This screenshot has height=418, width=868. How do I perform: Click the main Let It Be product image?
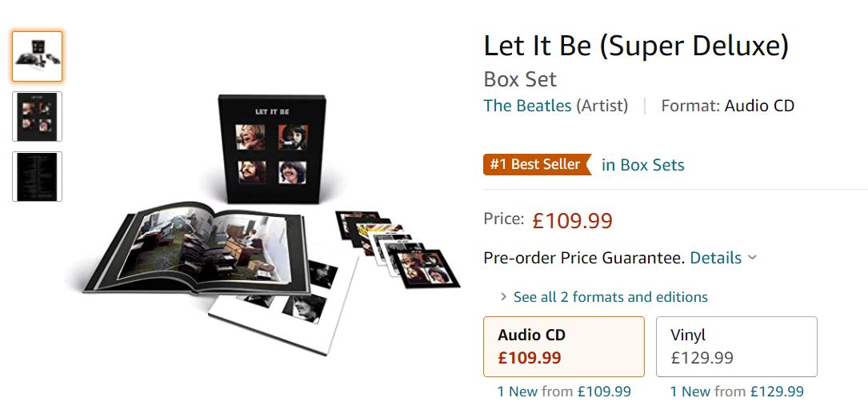(x=271, y=224)
